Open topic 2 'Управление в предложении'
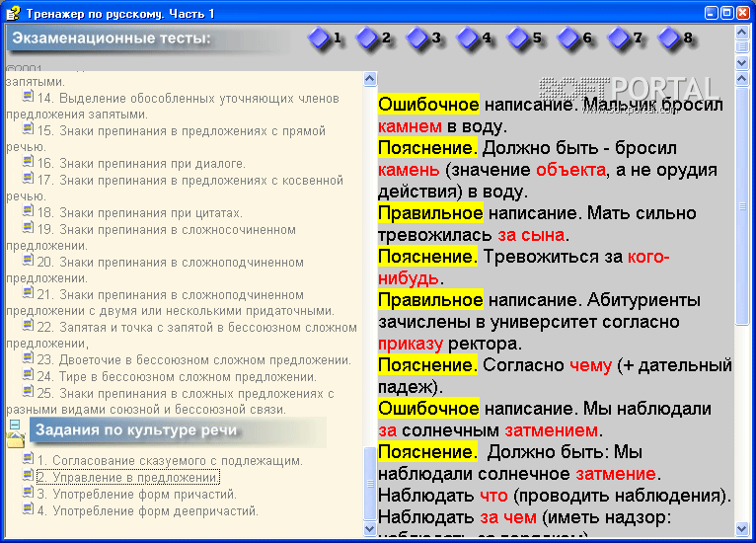This screenshot has width=756, height=543. (x=127, y=477)
